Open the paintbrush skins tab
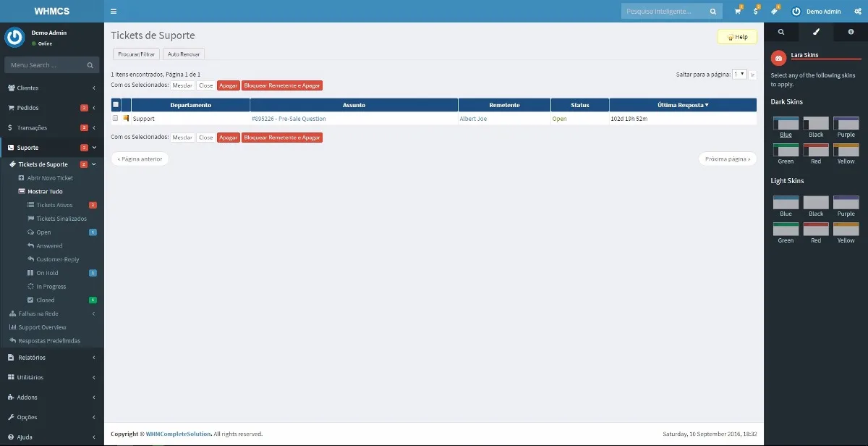The width and height of the screenshot is (868, 446). pyautogui.click(x=816, y=32)
